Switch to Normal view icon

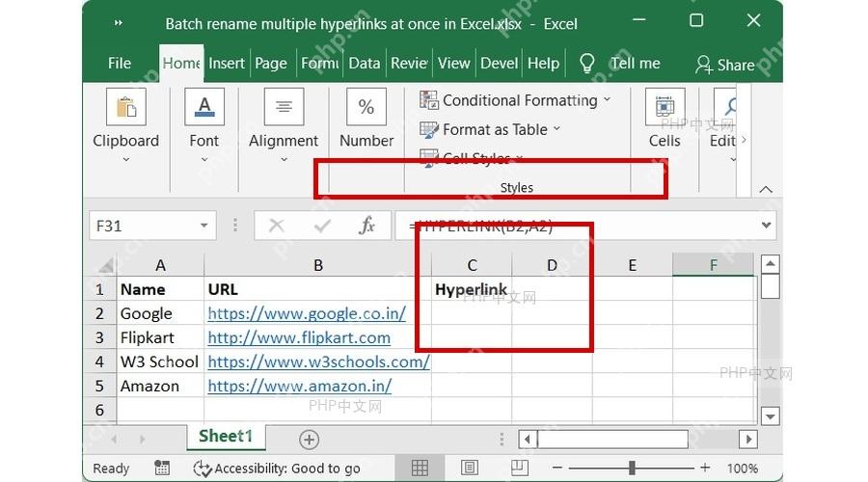coord(420,469)
